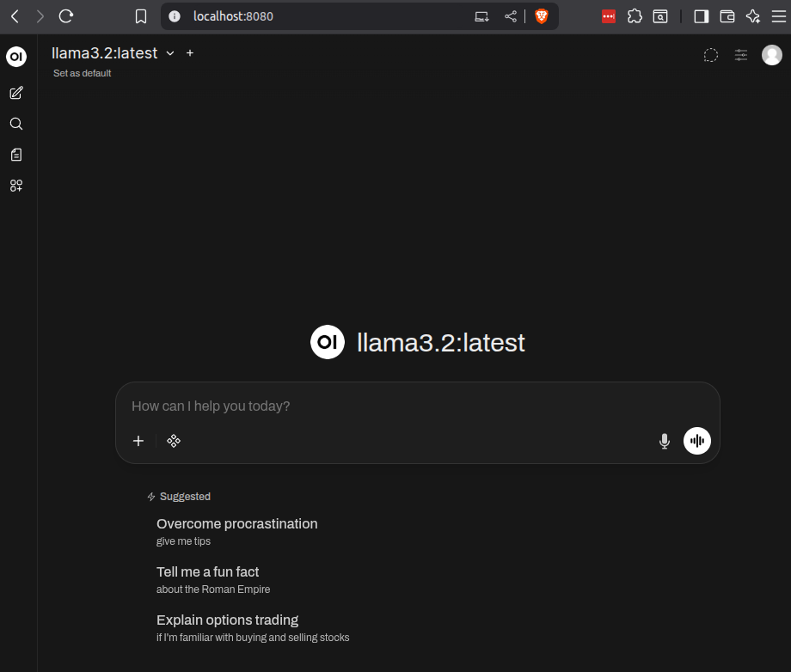Toggle temporary chat dashed circle icon
This screenshot has height=672, width=791.
[711, 55]
